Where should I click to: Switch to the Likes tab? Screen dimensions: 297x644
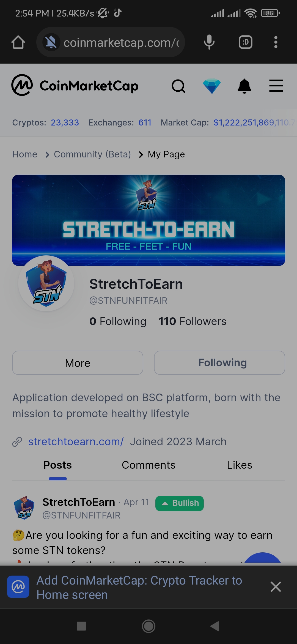tap(240, 465)
